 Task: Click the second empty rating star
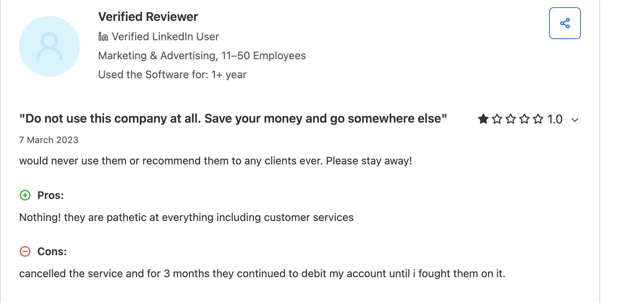pyautogui.click(x=497, y=119)
